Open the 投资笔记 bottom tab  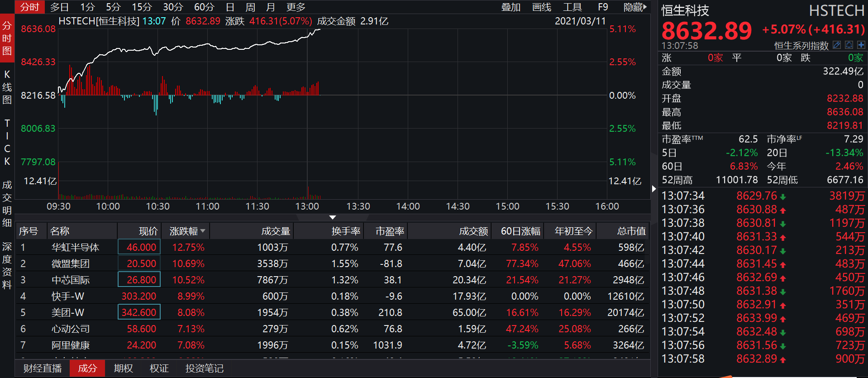click(x=204, y=368)
